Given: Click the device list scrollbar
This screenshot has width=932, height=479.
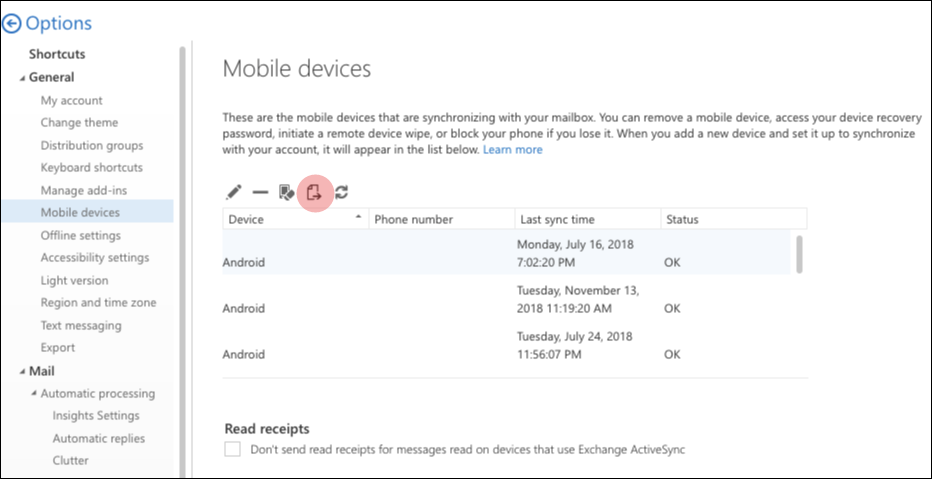Looking at the screenshot, I should [x=799, y=254].
